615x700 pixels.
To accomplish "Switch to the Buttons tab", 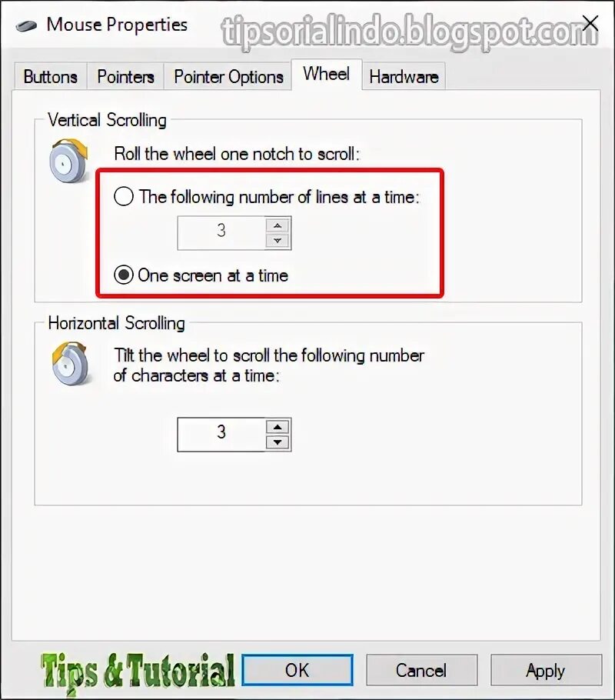I will click(x=51, y=77).
